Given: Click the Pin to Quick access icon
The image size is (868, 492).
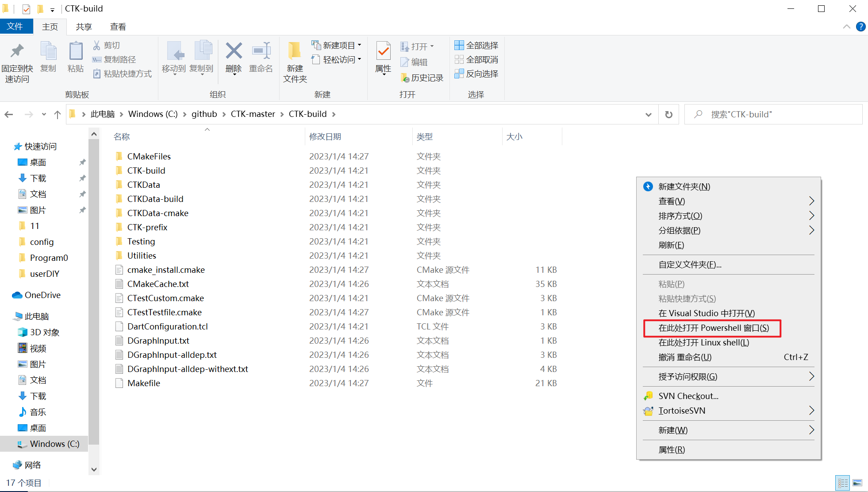Looking at the screenshot, I should click(x=17, y=51).
